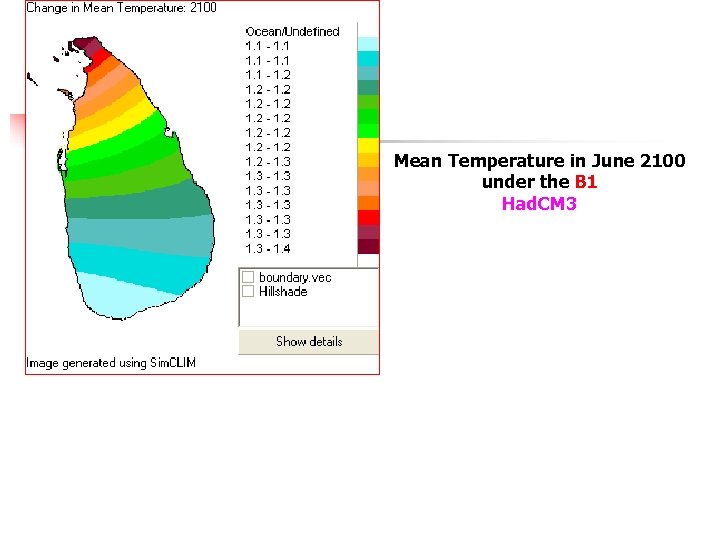Click the dark maroon northern tip of the map
This screenshot has height=540, width=720.
[85, 44]
